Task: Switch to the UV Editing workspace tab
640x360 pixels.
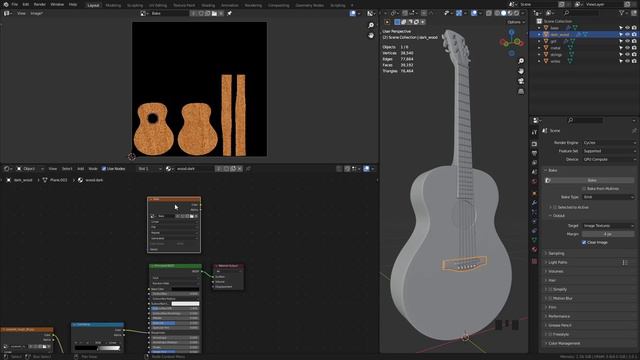Action: click(x=158, y=5)
